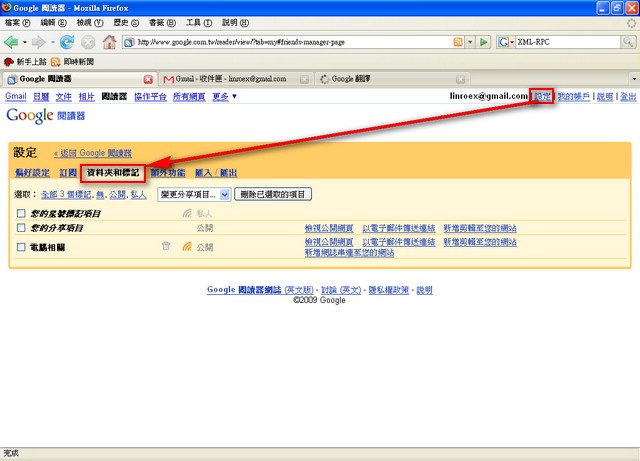This screenshot has height=461, width=640.
Task: Click the search field containing XML-RPC
Action: (568, 42)
